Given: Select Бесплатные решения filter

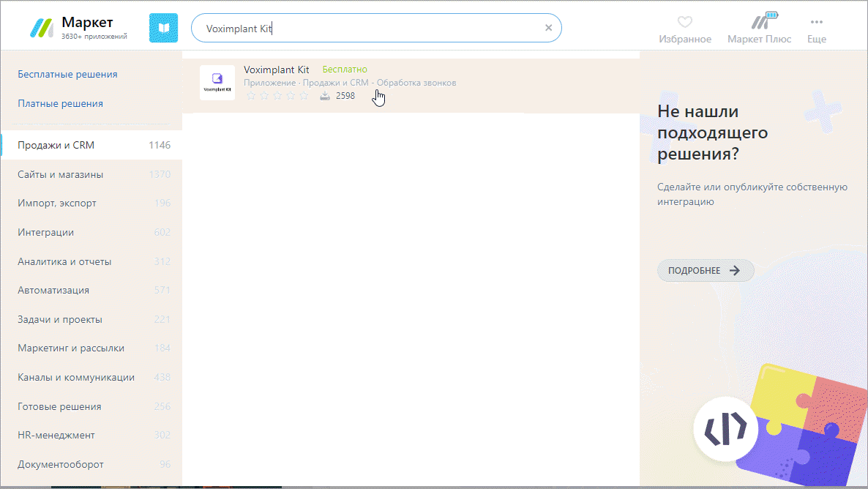Looking at the screenshot, I should click(67, 74).
